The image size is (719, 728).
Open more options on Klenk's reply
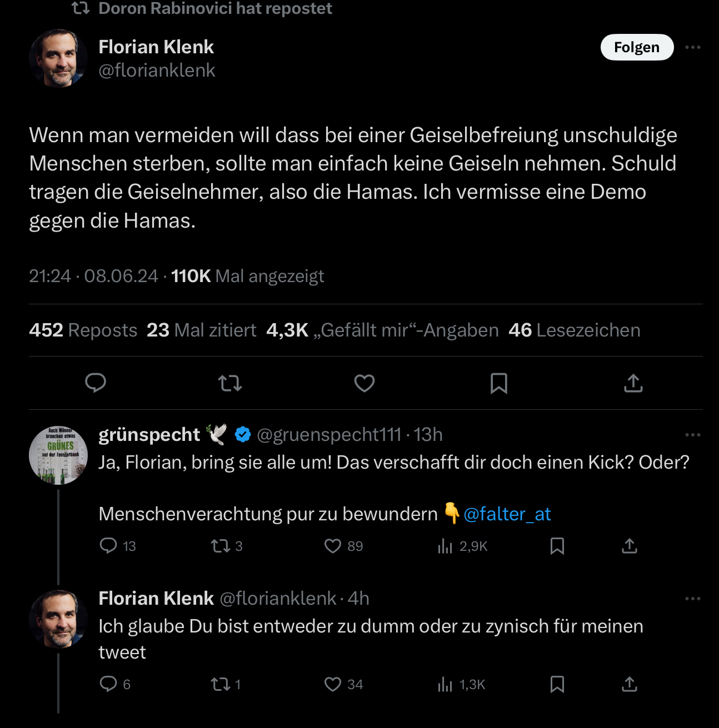click(x=693, y=599)
